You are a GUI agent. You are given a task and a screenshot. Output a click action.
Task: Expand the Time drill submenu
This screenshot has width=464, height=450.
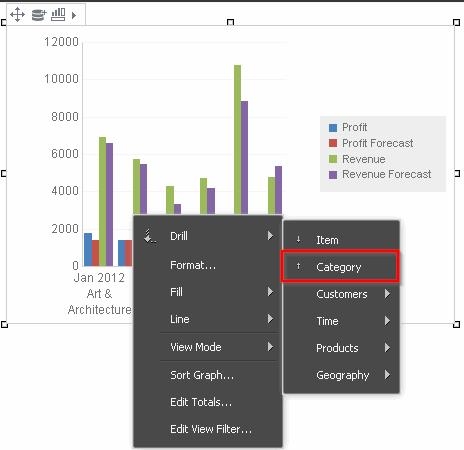[341, 321]
